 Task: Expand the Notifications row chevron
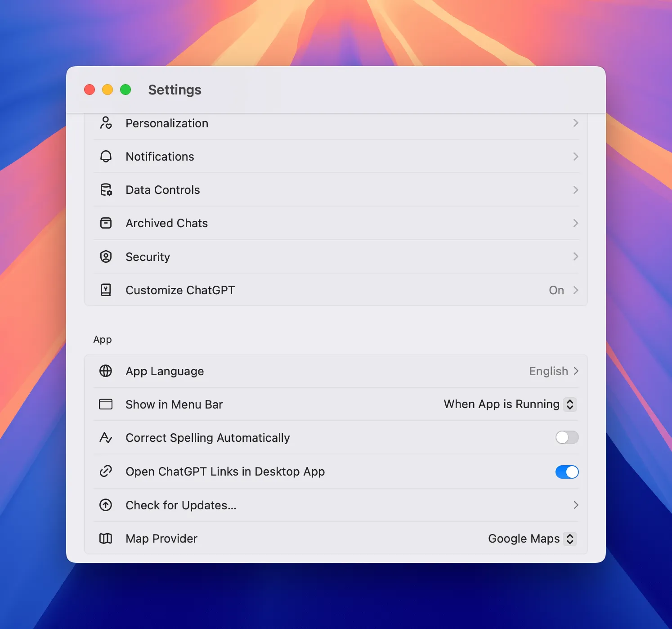click(575, 156)
